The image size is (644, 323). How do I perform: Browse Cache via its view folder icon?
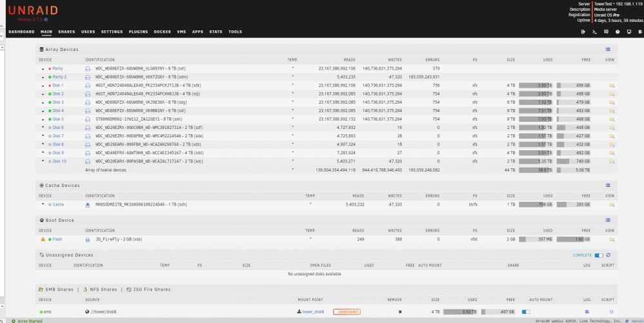(x=612, y=204)
